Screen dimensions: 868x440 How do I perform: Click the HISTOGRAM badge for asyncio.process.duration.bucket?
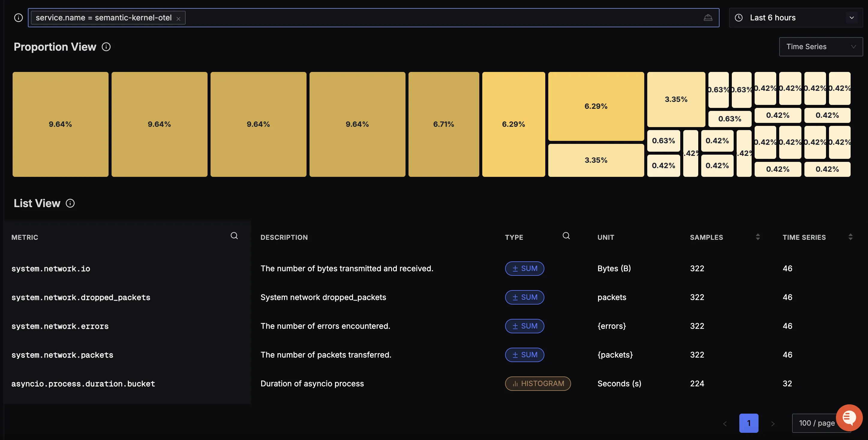(538, 383)
